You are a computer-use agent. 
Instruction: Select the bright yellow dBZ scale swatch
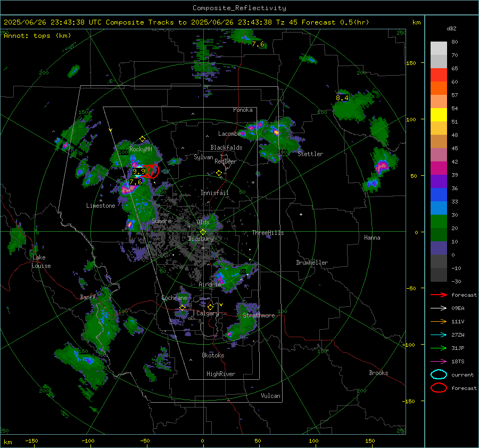coord(439,115)
